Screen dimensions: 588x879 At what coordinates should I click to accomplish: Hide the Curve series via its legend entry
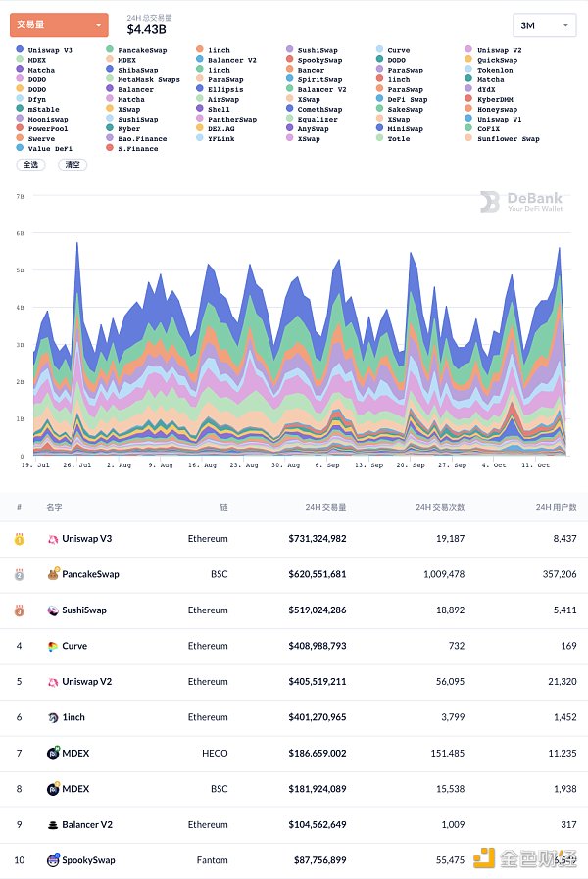pos(398,50)
